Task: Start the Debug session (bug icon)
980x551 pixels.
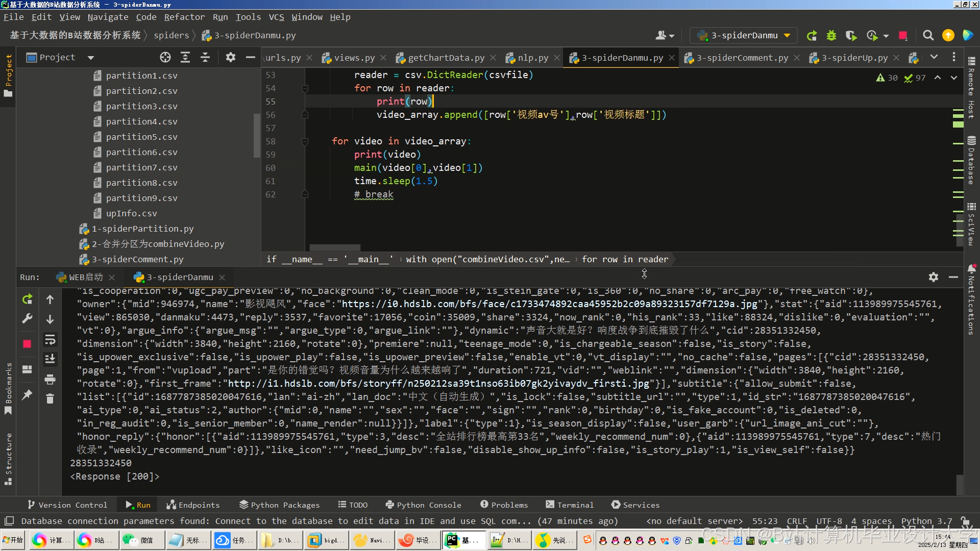Action: click(831, 36)
